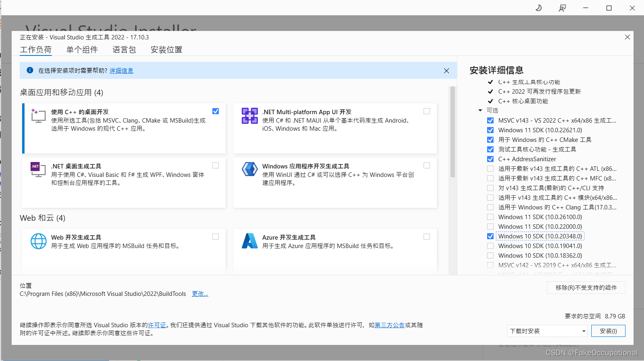Screen dimensions: 644x361
Task: Click the BuildTools install path text
Action: pos(103,294)
